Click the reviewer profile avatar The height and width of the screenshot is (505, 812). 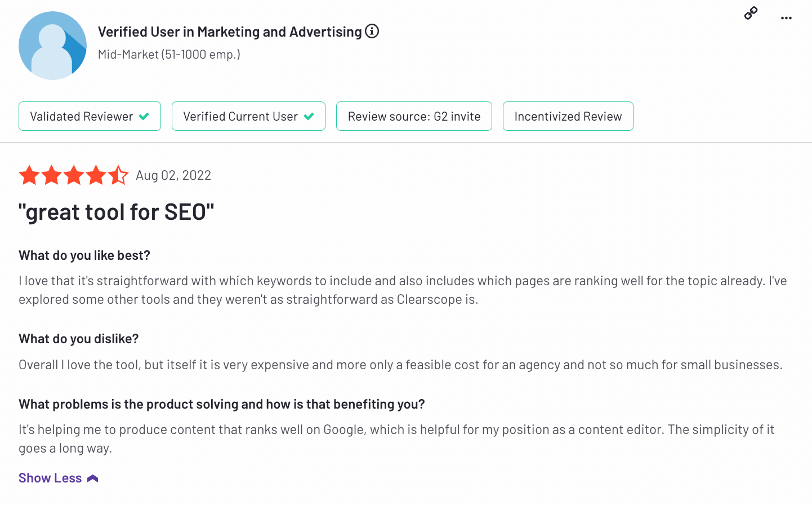pos(52,46)
